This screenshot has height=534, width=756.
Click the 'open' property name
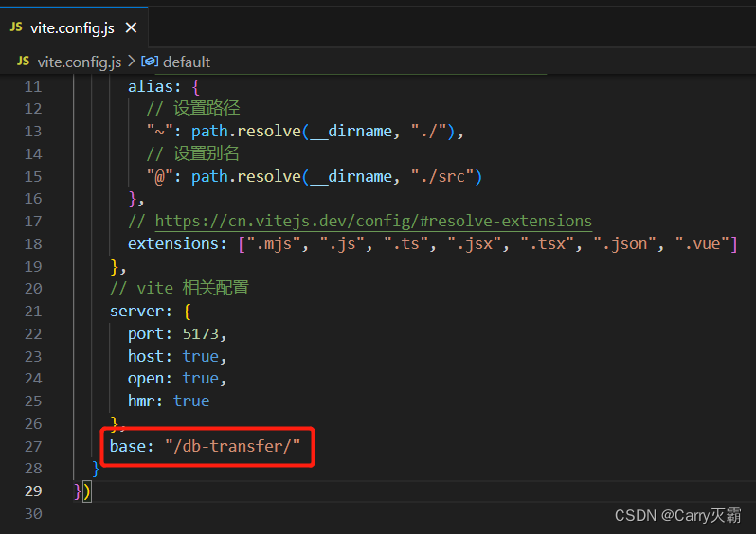coord(146,379)
